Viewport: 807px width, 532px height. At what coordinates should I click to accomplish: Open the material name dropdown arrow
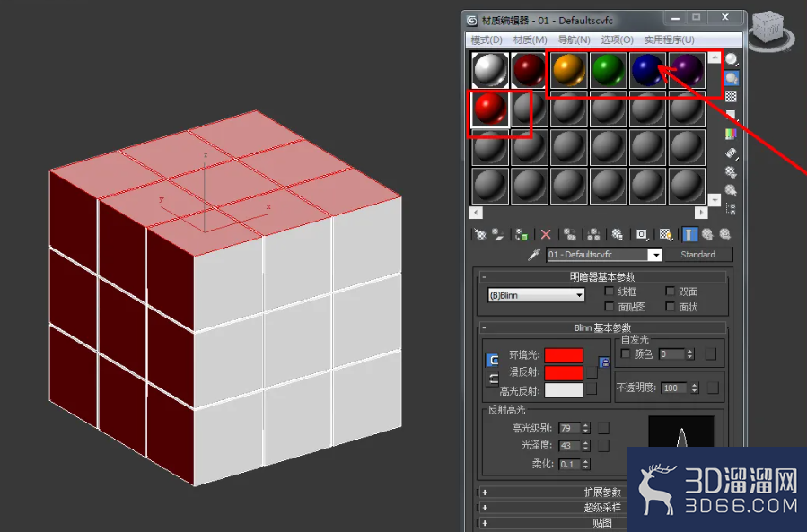655,255
